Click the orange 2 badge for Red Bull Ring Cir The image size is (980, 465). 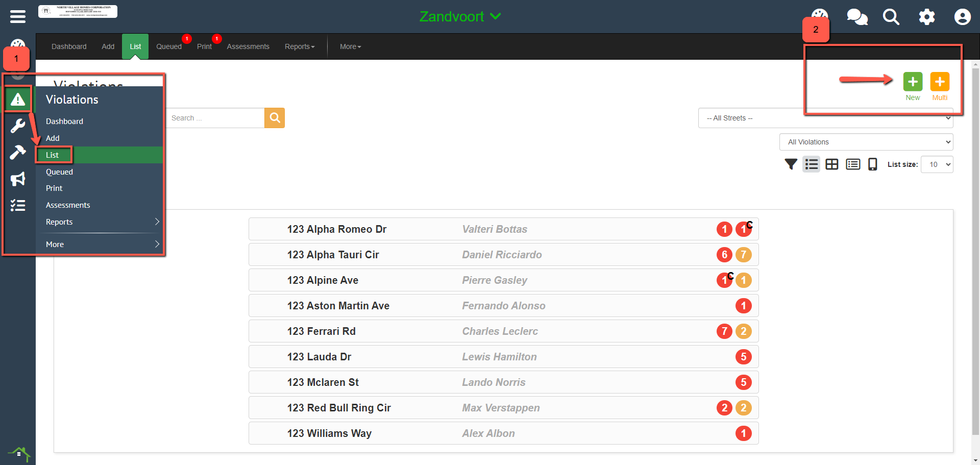pyautogui.click(x=744, y=408)
